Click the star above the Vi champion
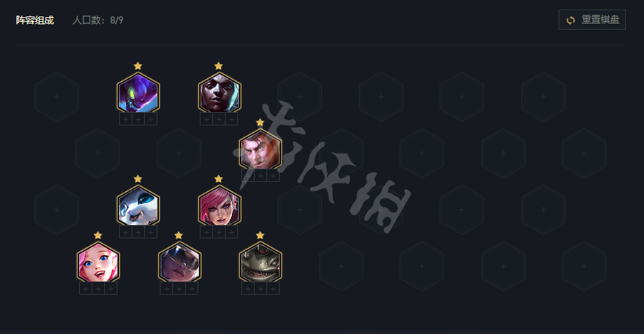 click(219, 179)
